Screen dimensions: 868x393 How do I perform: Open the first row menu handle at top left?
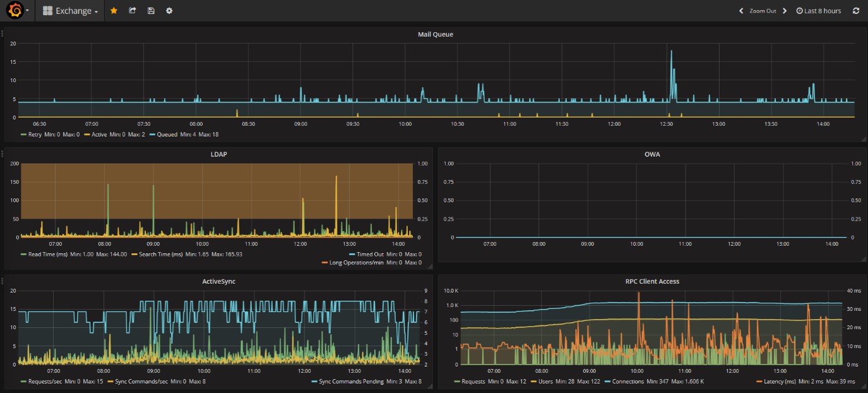point(3,33)
